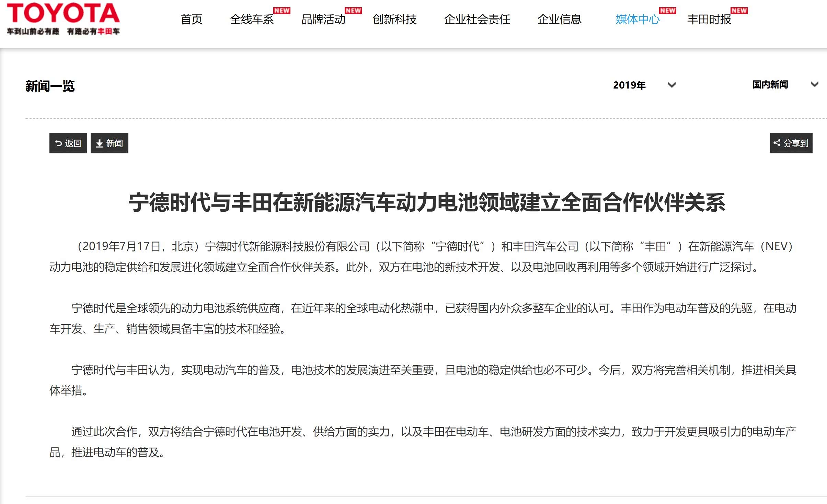Expand the 2019年 year chevron
Image resolution: width=827 pixels, height=504 pixels.
(x=672, y=85)
